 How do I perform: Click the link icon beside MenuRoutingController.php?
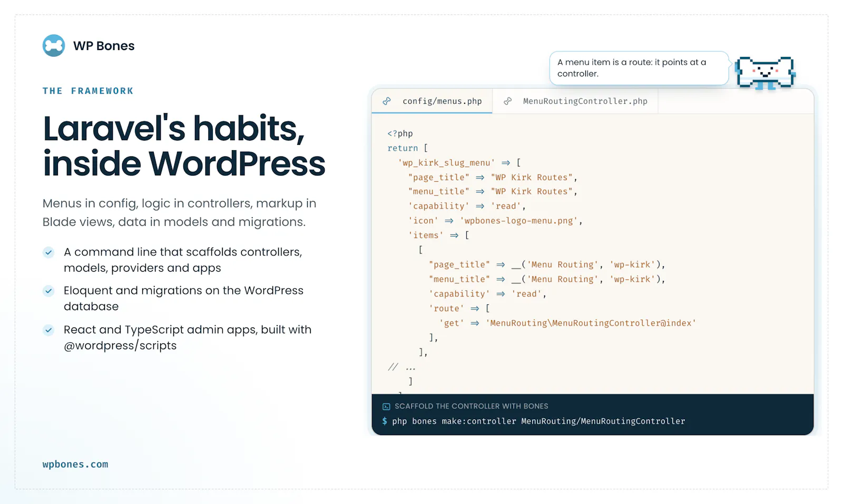[x=507, y=101]
